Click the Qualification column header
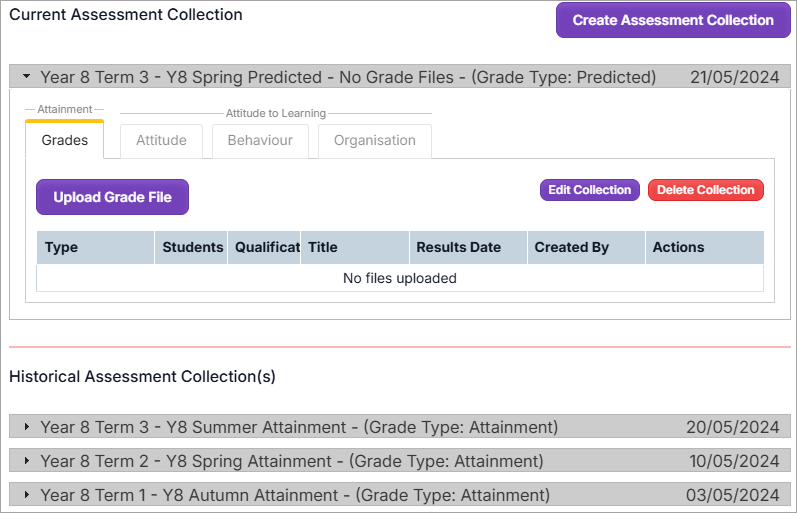Screen dimensions: 797x513 click(267, 248)
